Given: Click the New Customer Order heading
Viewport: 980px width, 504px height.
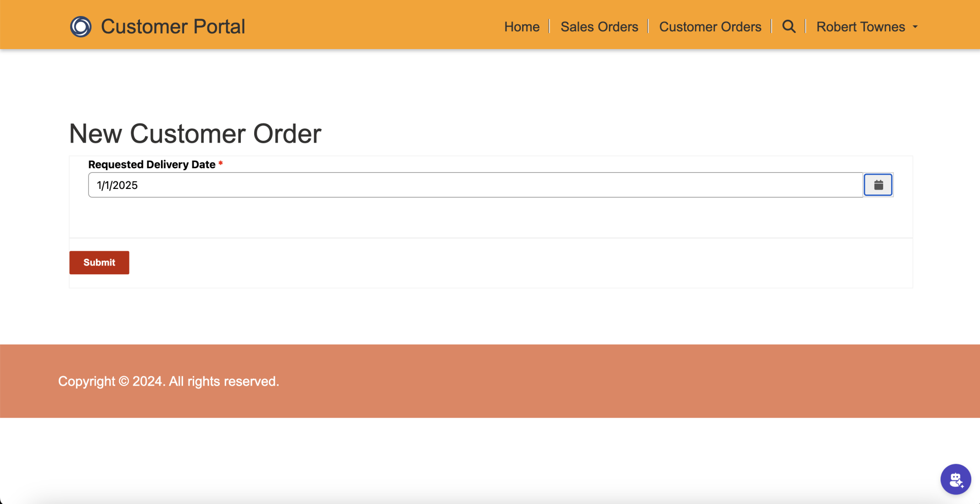Looking at the screenshot, I should click(195, 134).
